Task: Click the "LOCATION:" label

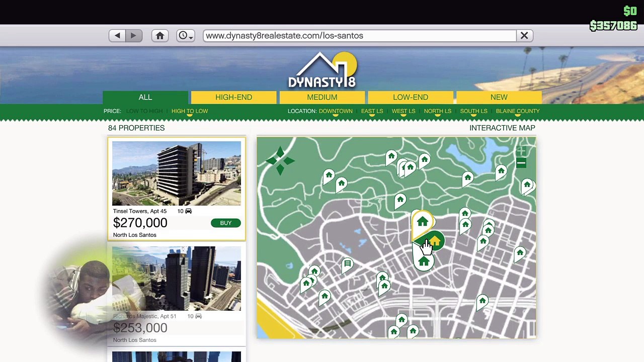Action: pos(302,111)
